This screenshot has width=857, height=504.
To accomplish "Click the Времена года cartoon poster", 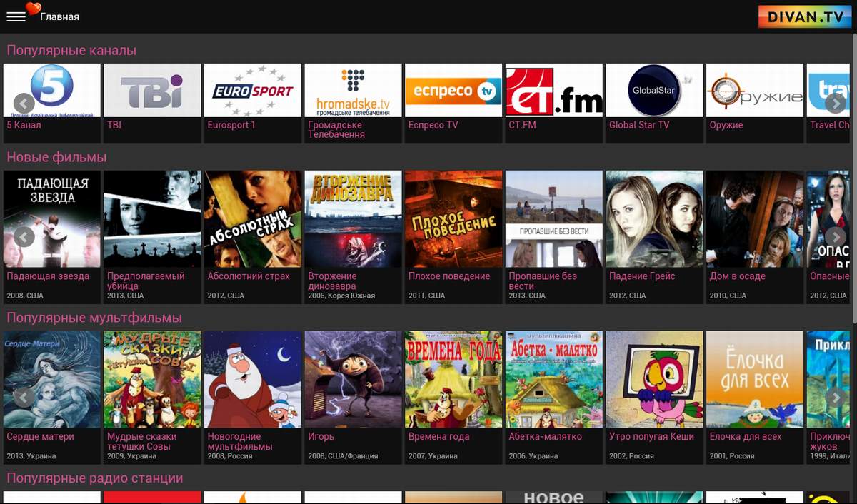I will [x=453, y=379].
